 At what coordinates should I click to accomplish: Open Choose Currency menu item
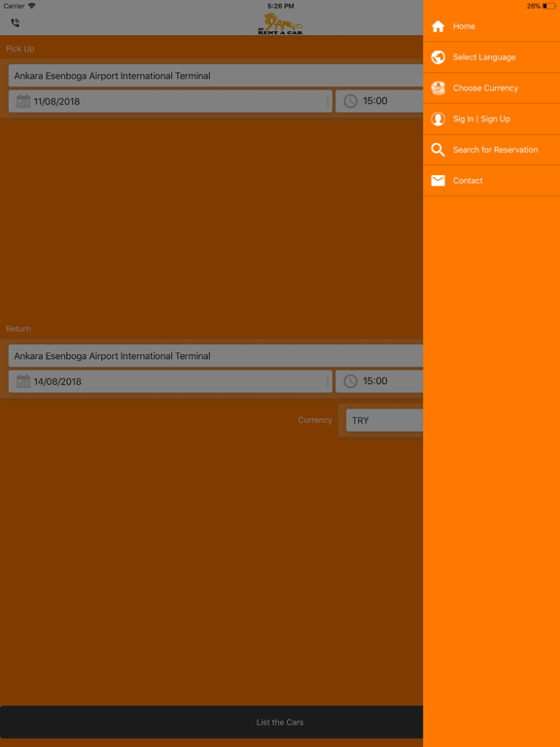tap(491, 89)
